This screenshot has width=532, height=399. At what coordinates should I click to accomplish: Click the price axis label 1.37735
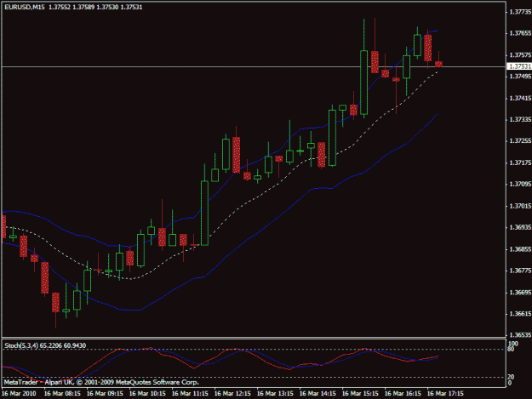[x=520, y=12]
